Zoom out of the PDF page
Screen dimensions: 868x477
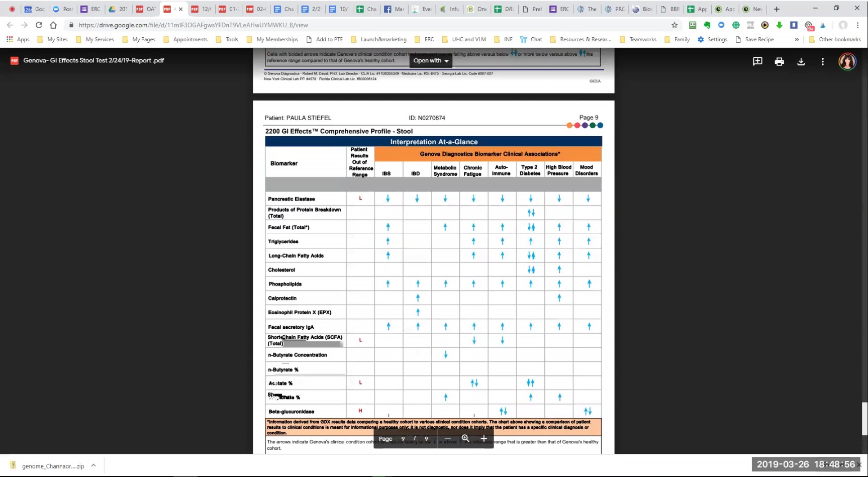[447, 438]
